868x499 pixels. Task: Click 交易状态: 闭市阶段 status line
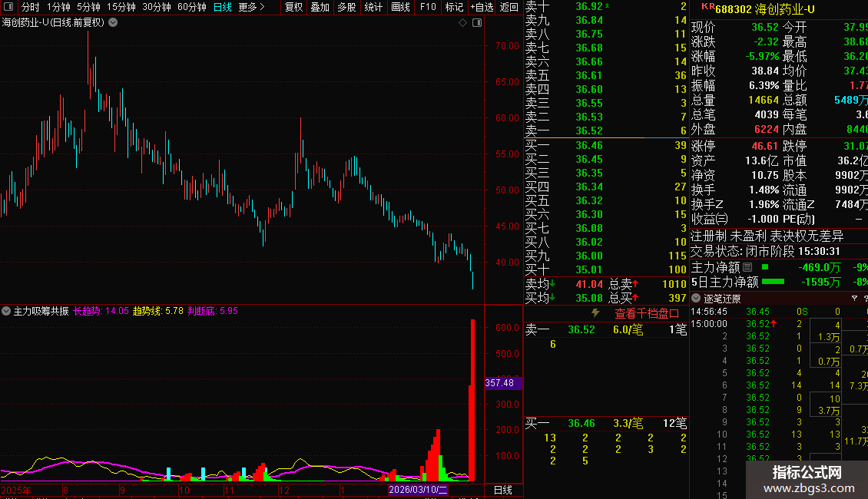pos(765,251)
